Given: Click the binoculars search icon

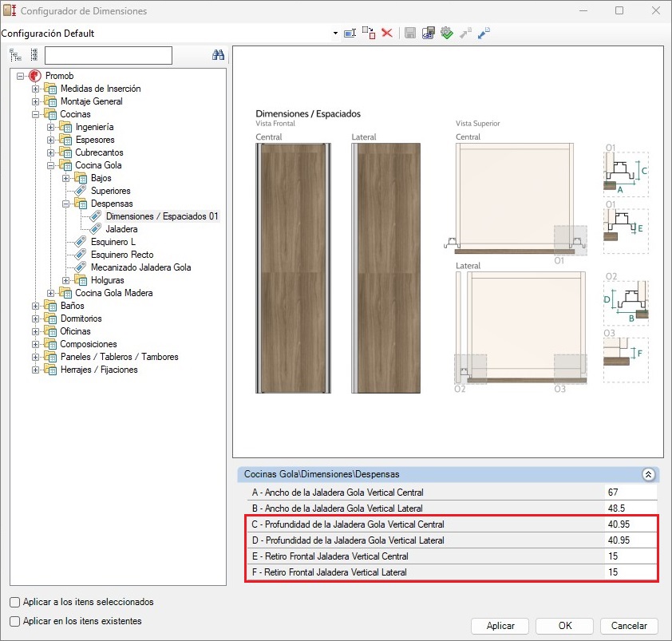Looking at the screenshot, I should tap(218, 55).
